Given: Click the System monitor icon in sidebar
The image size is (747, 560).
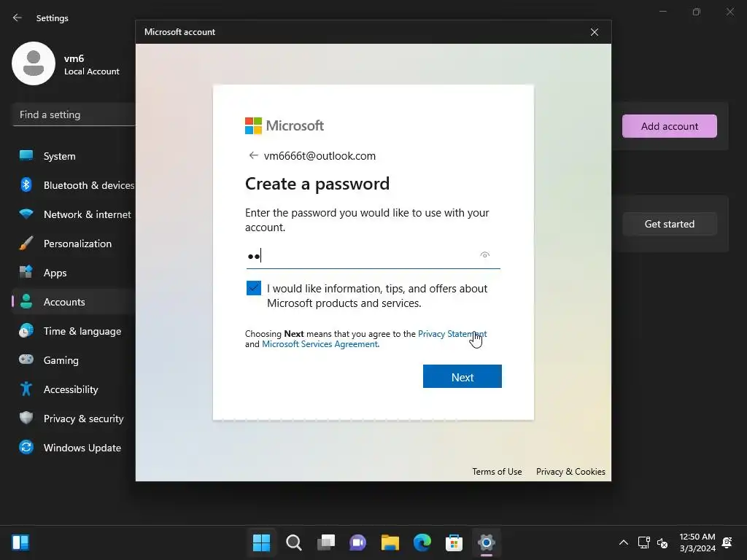Looking at the screenshot, I should [x=26, y=155].
